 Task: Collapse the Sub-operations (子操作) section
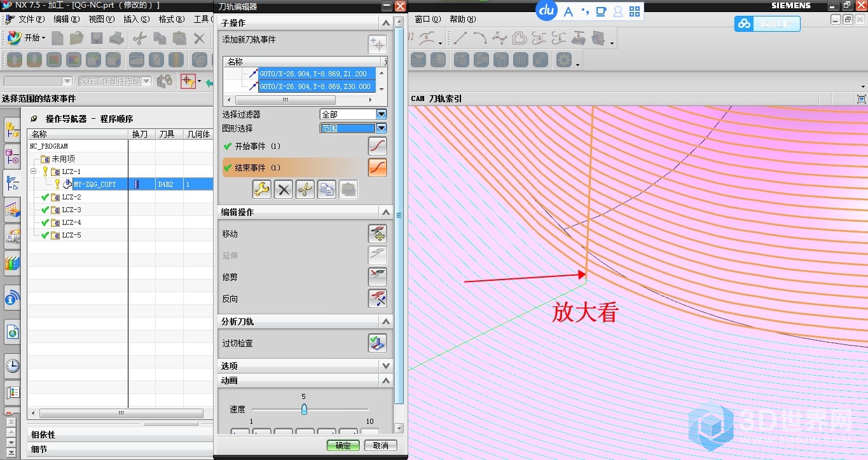pos(385,23)
